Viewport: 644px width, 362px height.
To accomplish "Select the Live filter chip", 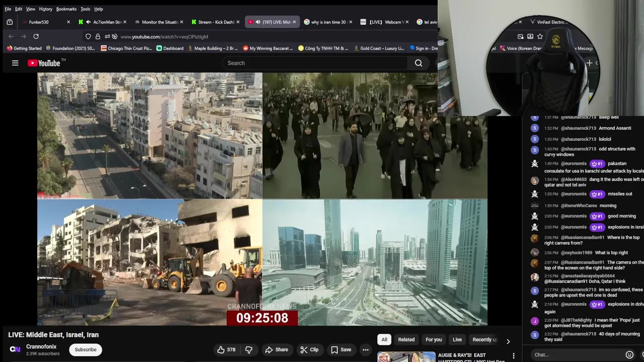I will pyautogui.click(x=457, y=339).
